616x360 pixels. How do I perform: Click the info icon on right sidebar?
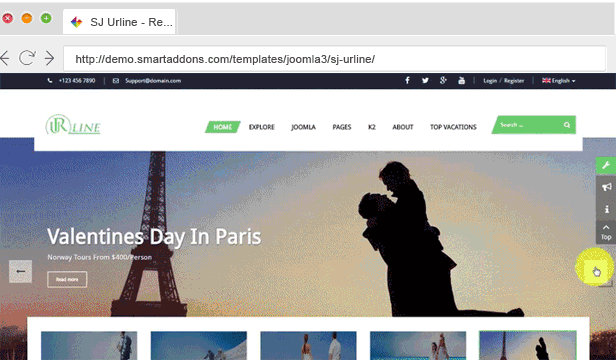(x=606, y=209)
